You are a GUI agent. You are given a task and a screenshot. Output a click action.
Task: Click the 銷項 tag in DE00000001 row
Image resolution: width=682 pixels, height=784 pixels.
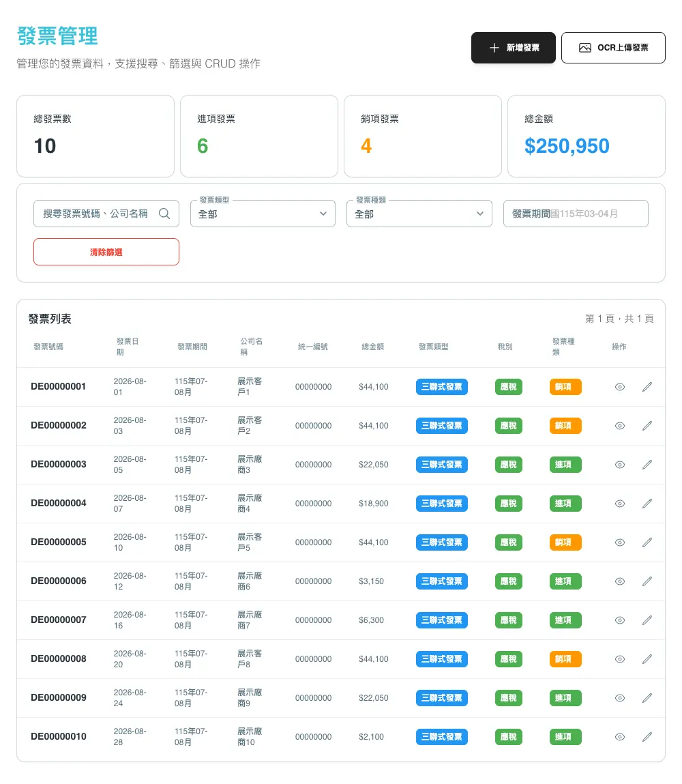coord(565,387)
